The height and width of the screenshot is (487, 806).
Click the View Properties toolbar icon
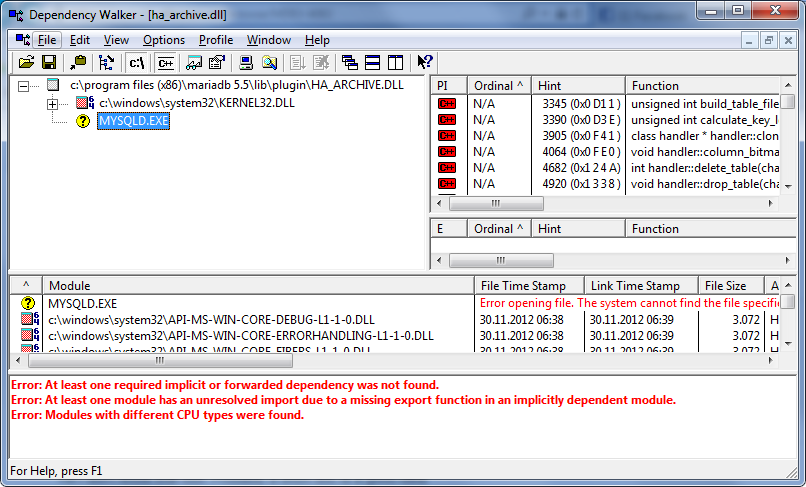(217, 63)
